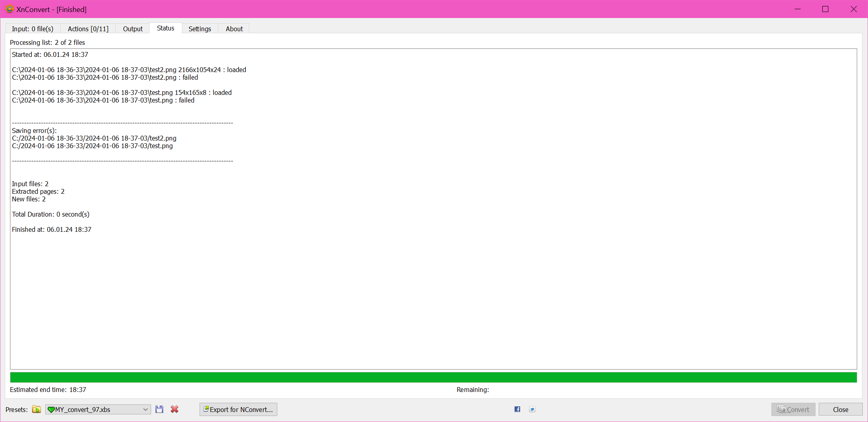Open the Settings tab

(x=200, y=29)
